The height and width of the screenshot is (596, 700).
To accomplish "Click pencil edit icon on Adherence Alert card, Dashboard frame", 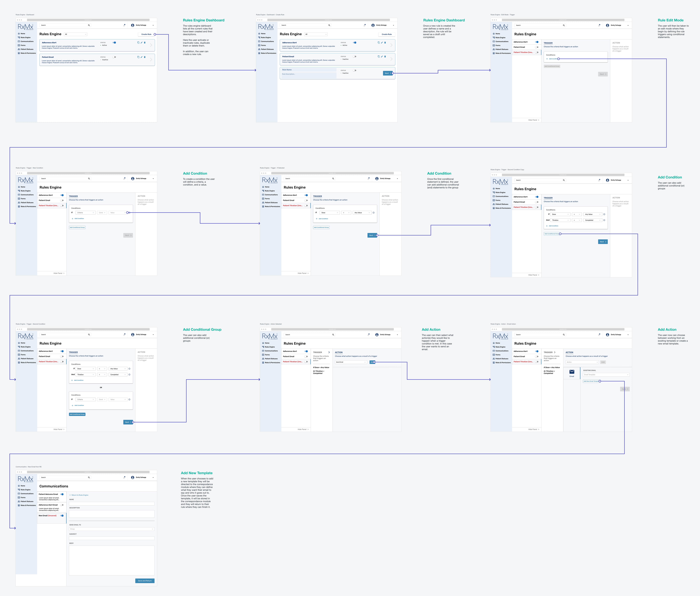I will 142,43.
